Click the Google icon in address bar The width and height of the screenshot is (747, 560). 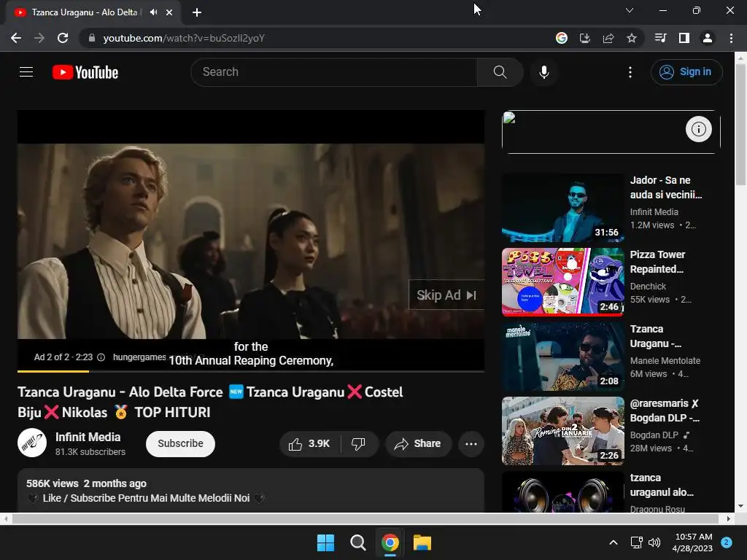(x=561, y=38)
